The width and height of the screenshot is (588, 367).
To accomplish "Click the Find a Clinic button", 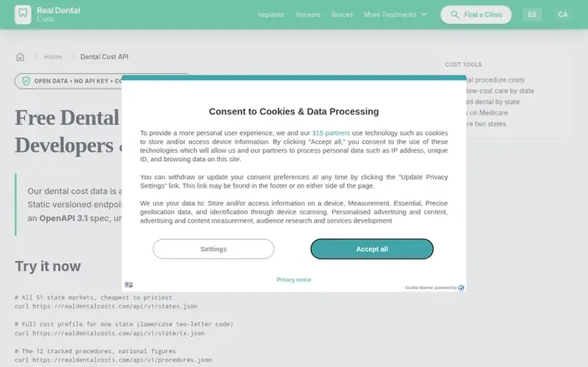I will tap(476, 15).
